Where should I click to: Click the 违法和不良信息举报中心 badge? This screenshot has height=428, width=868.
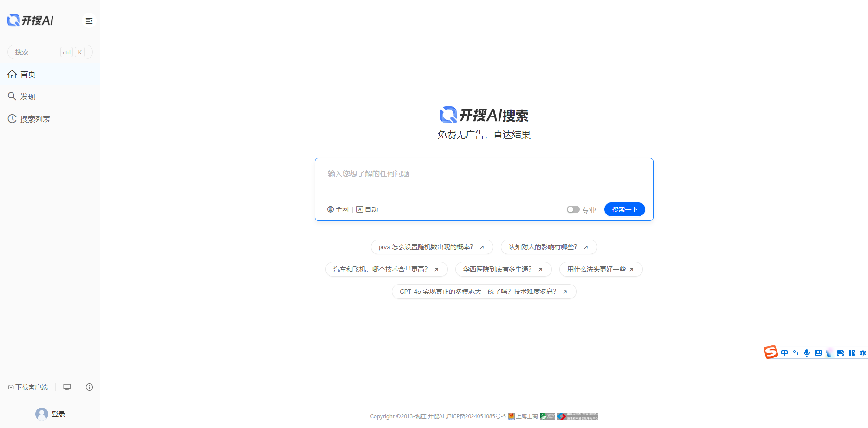(x=577, y=416)
